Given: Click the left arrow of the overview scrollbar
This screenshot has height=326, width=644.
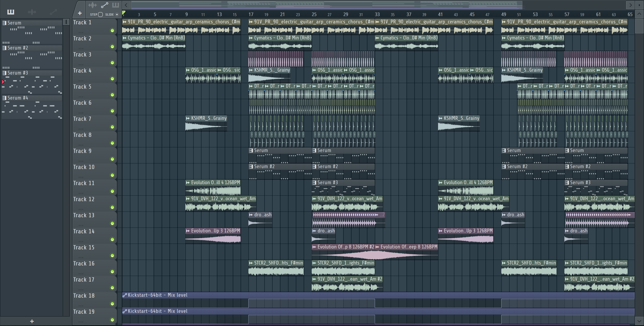Looking at the screenshot, I should (x=126, y=5).
